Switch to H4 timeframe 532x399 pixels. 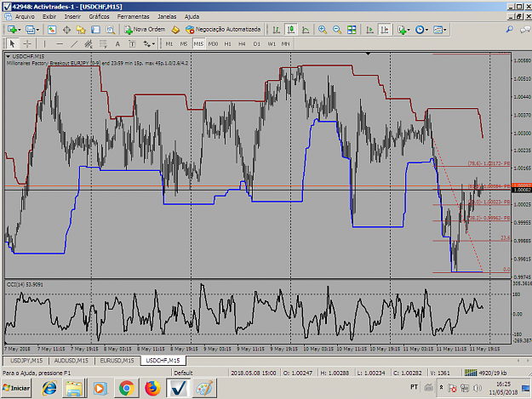(x=242, y=43)
